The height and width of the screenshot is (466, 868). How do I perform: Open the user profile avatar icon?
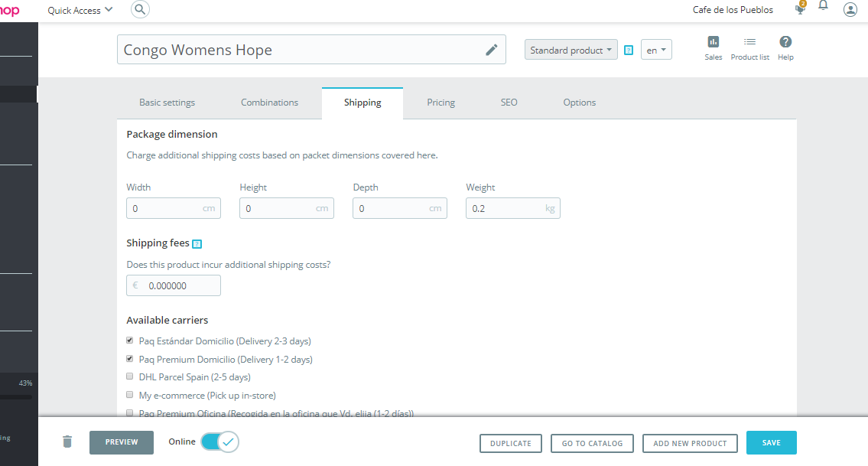coord(850,9)
